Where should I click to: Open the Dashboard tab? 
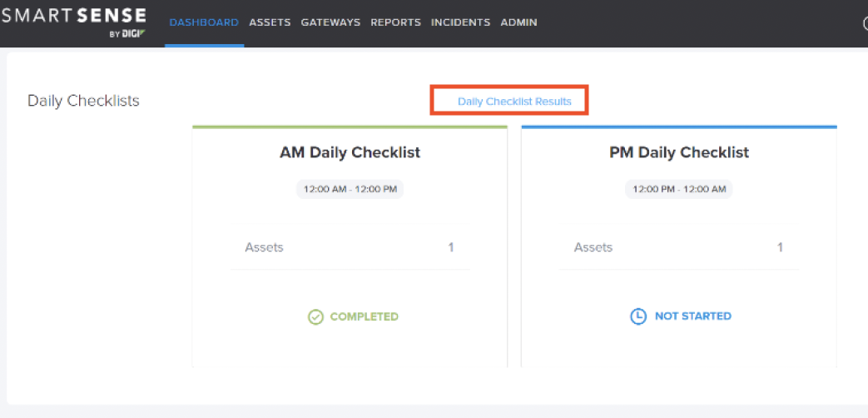pyautogui.click(x=204, y=22)
